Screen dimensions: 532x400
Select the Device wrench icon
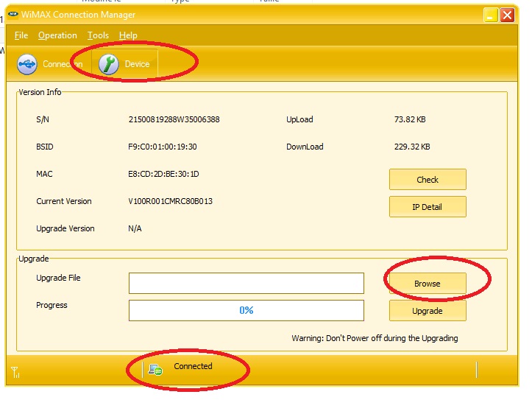coord(109,64)
